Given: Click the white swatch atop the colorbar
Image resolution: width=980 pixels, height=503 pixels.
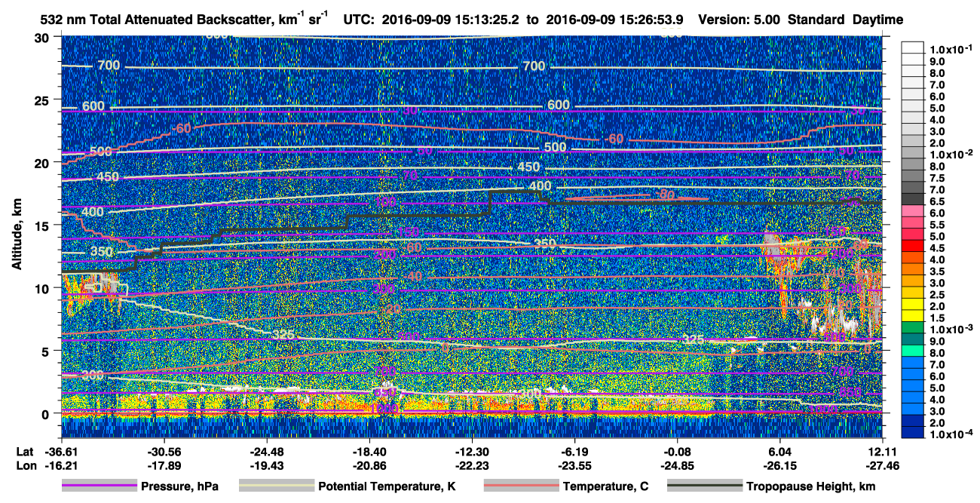Looking at the screenshot, I should pos(913,46).
